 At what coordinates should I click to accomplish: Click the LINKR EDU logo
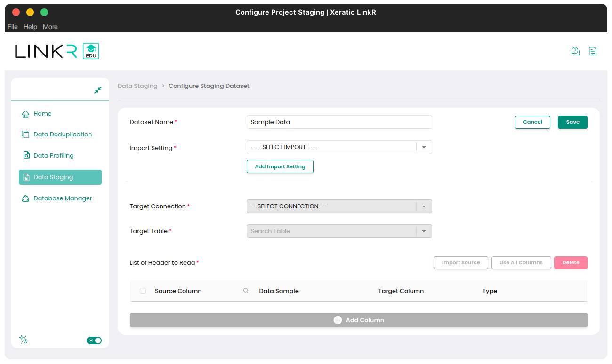pos(57,51)
